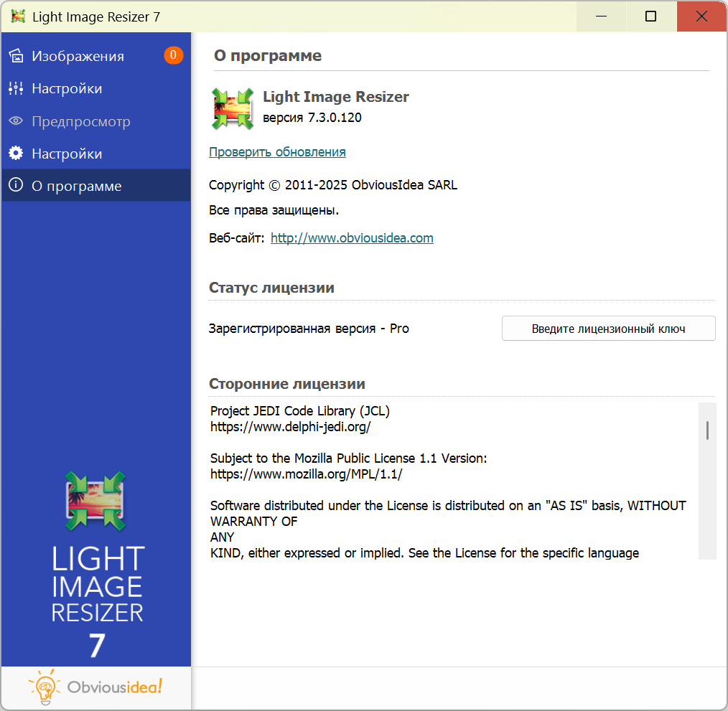Image resolution: width=728 pixels, height=711 pixels.
Task: Click the Проверить обновления link
Action: (277, 152)
